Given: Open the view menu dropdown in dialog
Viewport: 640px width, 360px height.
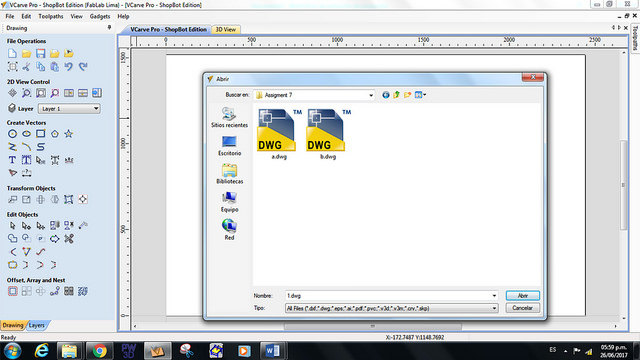Looking at the screenshot, I should 420,95.
